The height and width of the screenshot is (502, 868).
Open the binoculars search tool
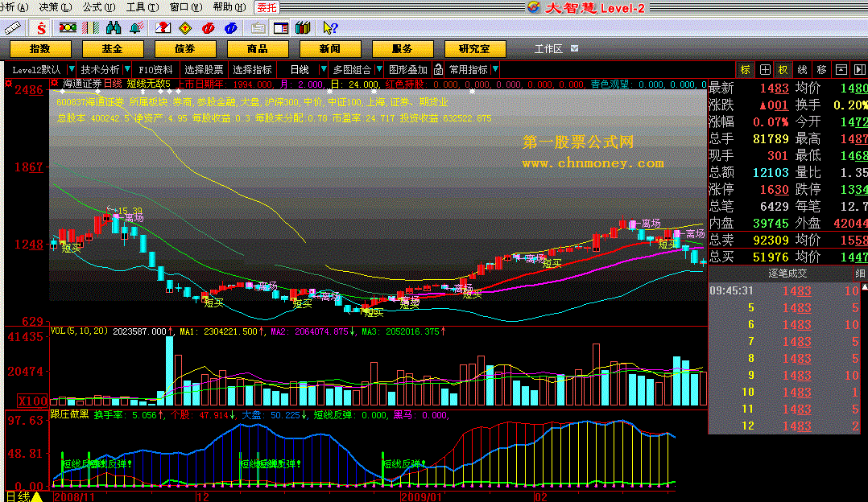point(114,27)
